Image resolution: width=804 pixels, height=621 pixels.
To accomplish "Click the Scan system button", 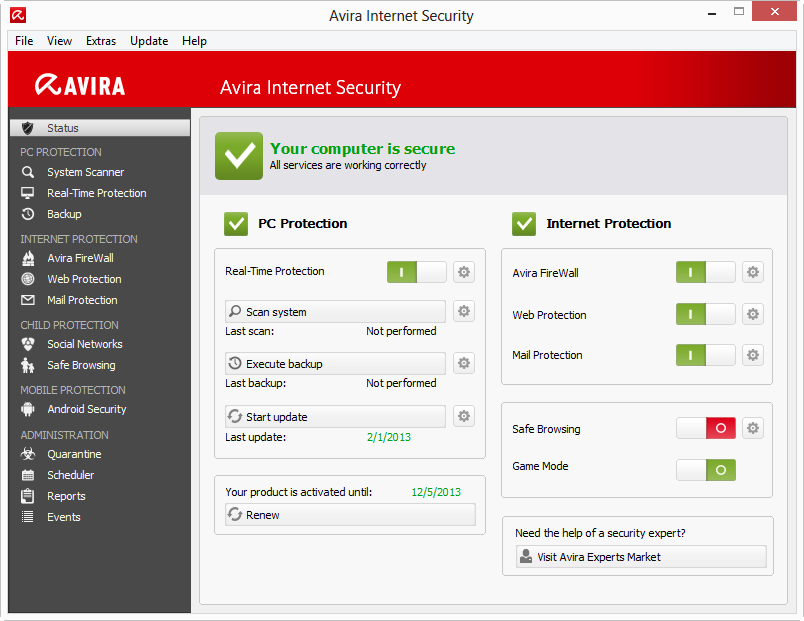I will click(x=335, y=312).
